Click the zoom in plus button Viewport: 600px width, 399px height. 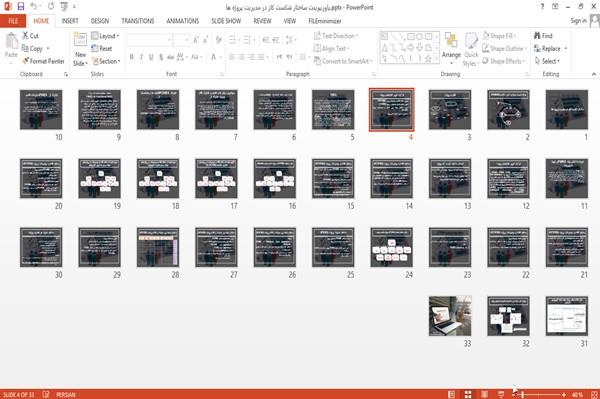[564, 394]
